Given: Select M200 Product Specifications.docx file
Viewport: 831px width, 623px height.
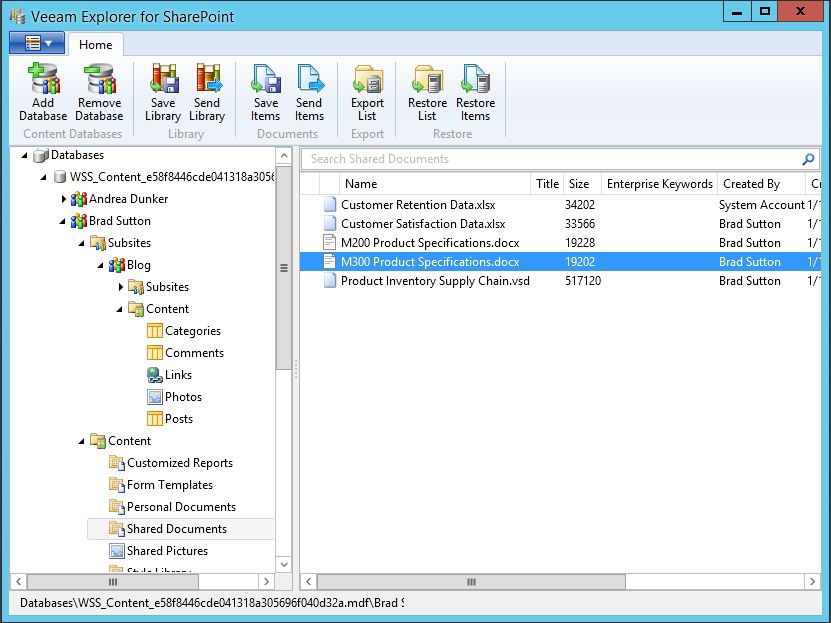Looking at the screenshot, I should pyautogui.click(x=560, y=243).
